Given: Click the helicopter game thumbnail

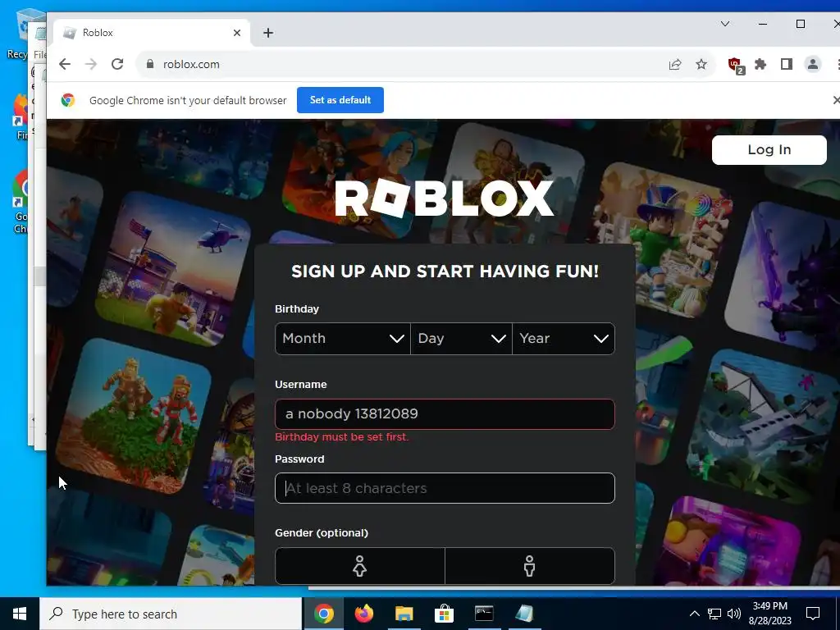Looking at the screenshot, I should click(x=173, y=269).
